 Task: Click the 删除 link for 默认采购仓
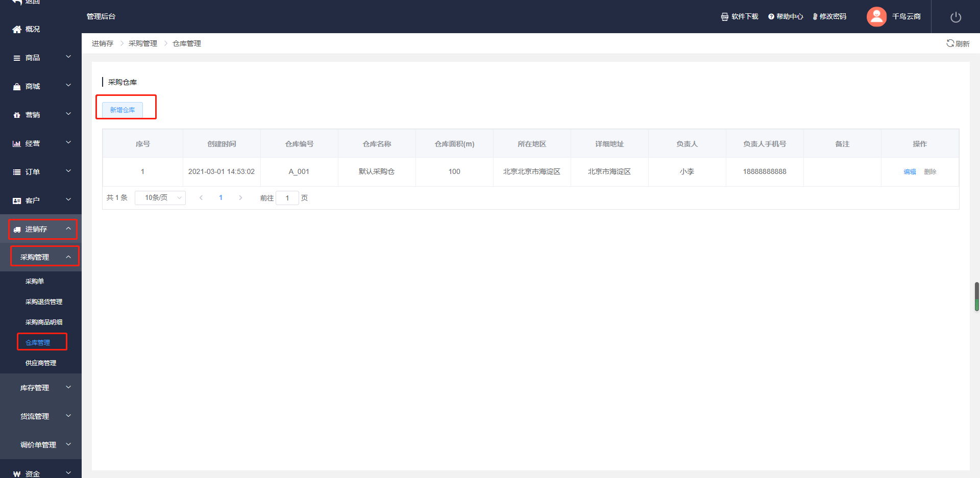(930, 172)
